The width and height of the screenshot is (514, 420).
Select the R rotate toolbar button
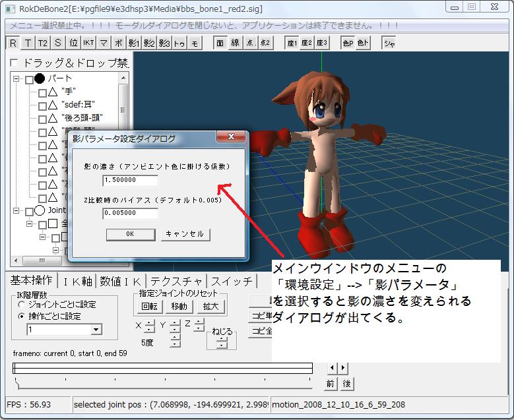13,43
